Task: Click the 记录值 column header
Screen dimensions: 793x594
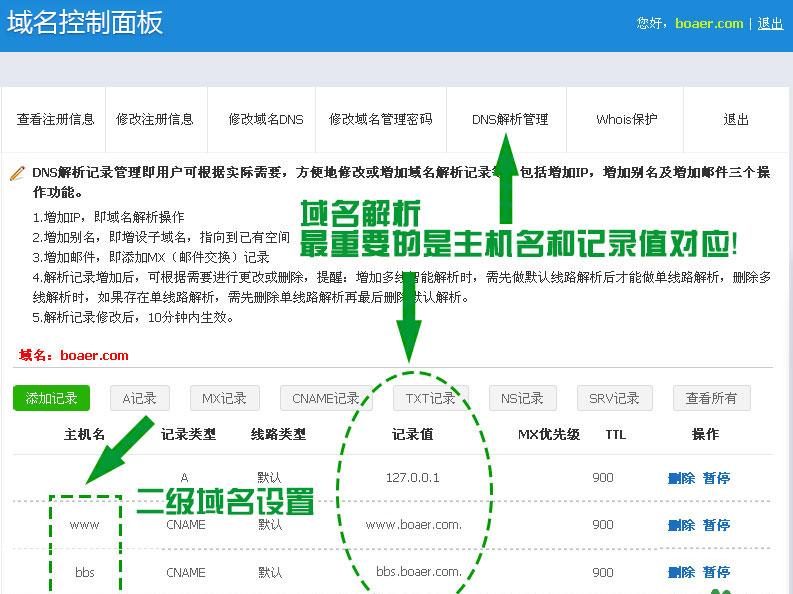Action: (413, 434)
